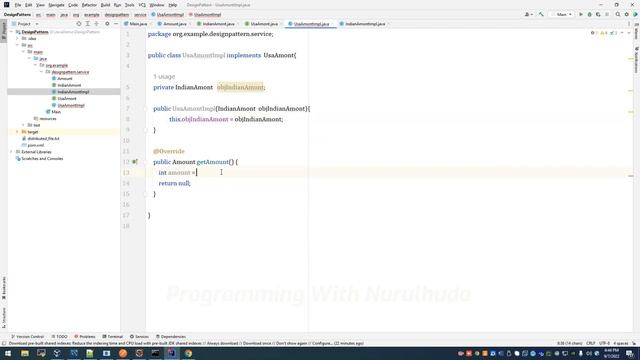640x360 pixels.
Task: Collapse the java folder in the project tree
Action: point(29,58)
